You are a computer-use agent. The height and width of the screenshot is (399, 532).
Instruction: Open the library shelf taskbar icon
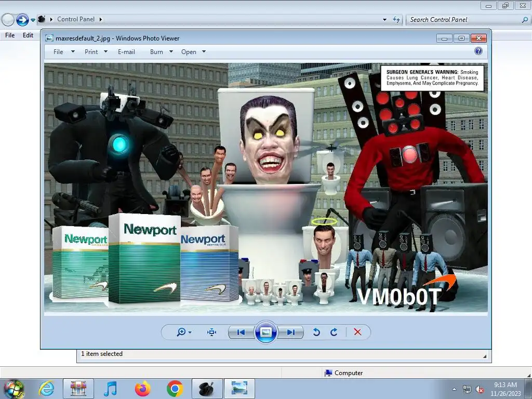78,389
